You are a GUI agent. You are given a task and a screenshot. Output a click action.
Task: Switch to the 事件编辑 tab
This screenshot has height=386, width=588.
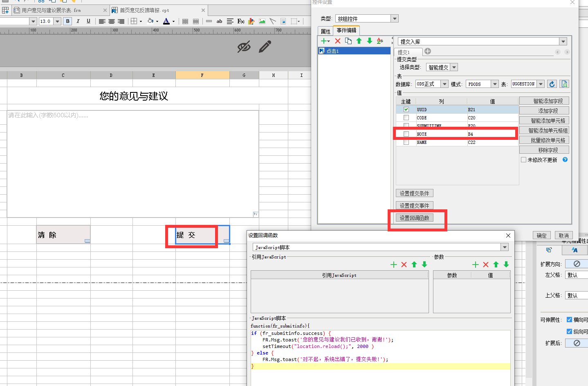[346, 30]
